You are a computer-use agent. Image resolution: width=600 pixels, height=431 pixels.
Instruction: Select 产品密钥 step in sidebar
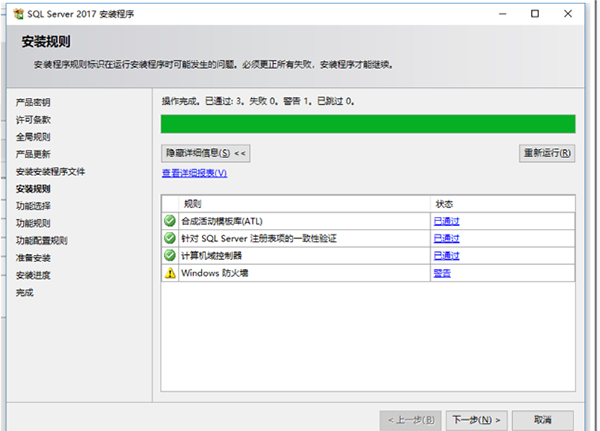33,102
